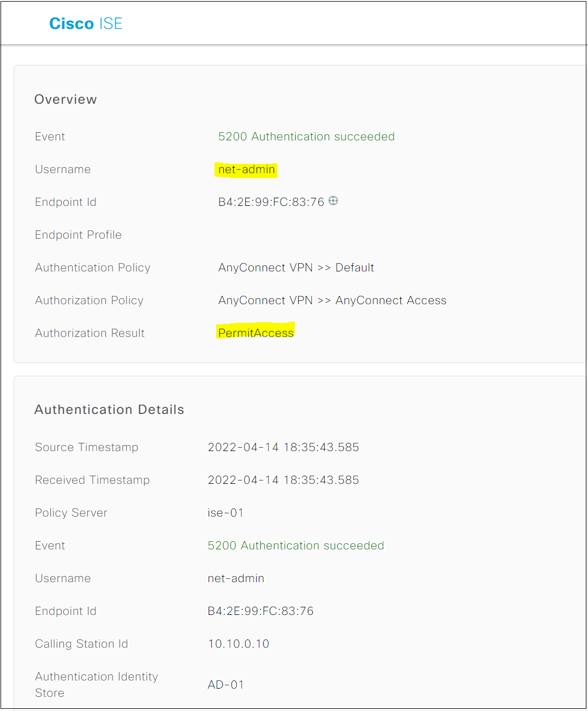Image resolution: width=588 pixels, height=711 pixels.
Task: Click the crosshair icon beside Endpoint Id
Action: click(333, 201)
